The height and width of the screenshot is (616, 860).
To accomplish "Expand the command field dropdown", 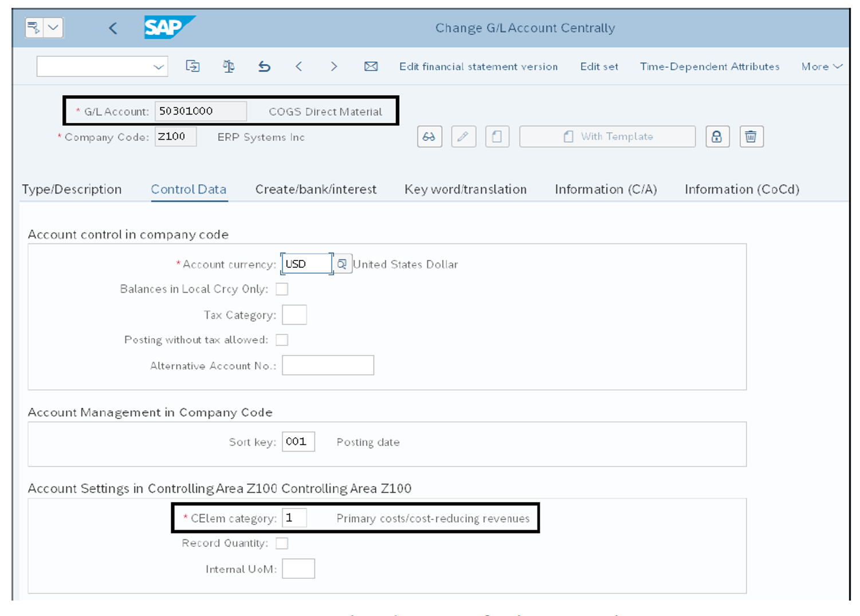I will (x=159, y=66).
